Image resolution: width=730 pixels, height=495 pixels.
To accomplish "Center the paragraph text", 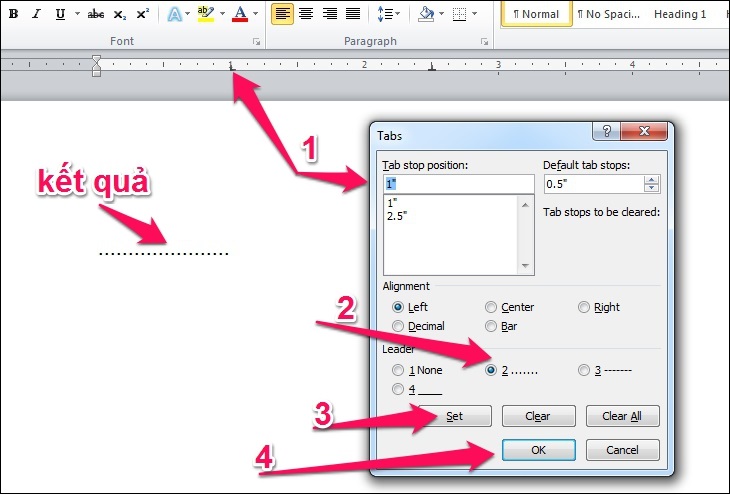I will [x=306, y=14].
